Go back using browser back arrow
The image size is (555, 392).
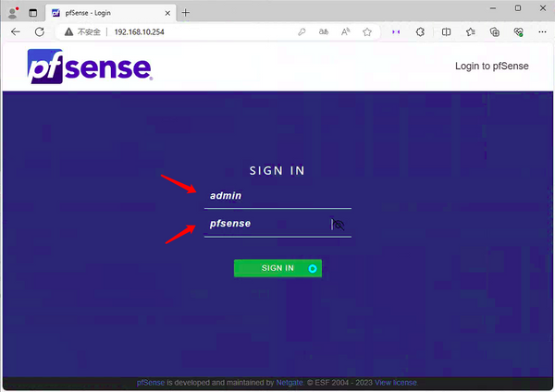coord(16,31)
